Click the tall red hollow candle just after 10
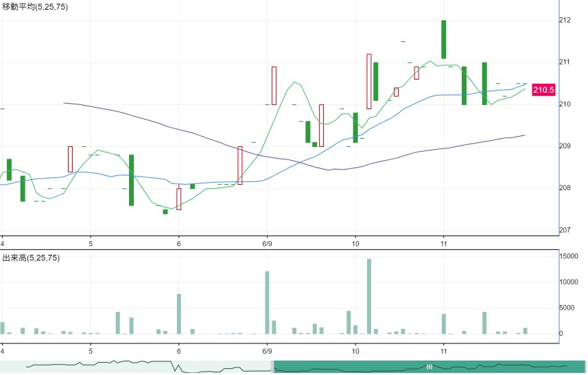 [x=369, y=82]
